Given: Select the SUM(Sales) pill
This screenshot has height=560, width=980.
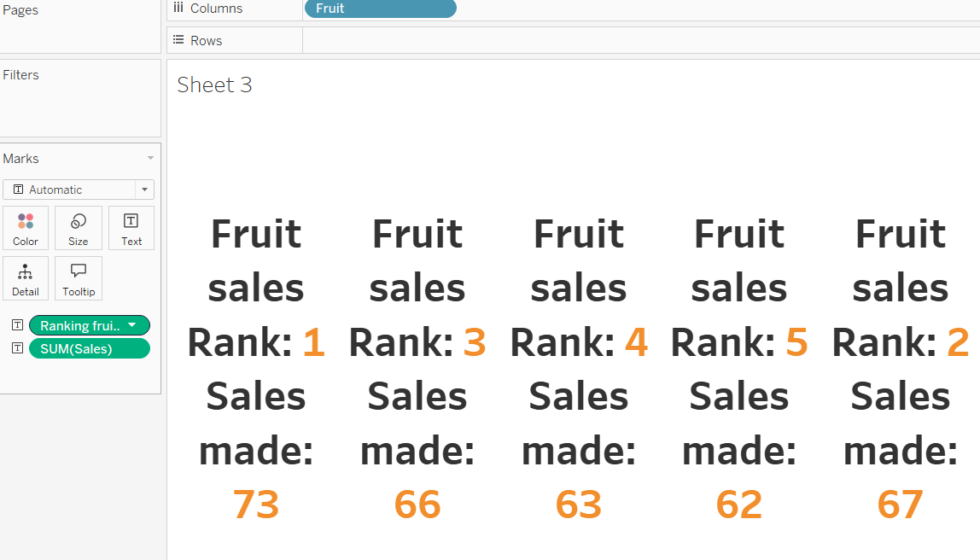Looking at the screenshot, I should 89,348.
